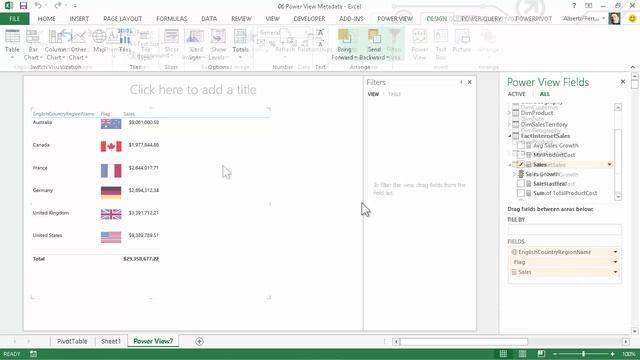This screenshot has height=360, width=640.
Task: Expand the DimSalesTerritory table node
Action: tap(509, 124)
